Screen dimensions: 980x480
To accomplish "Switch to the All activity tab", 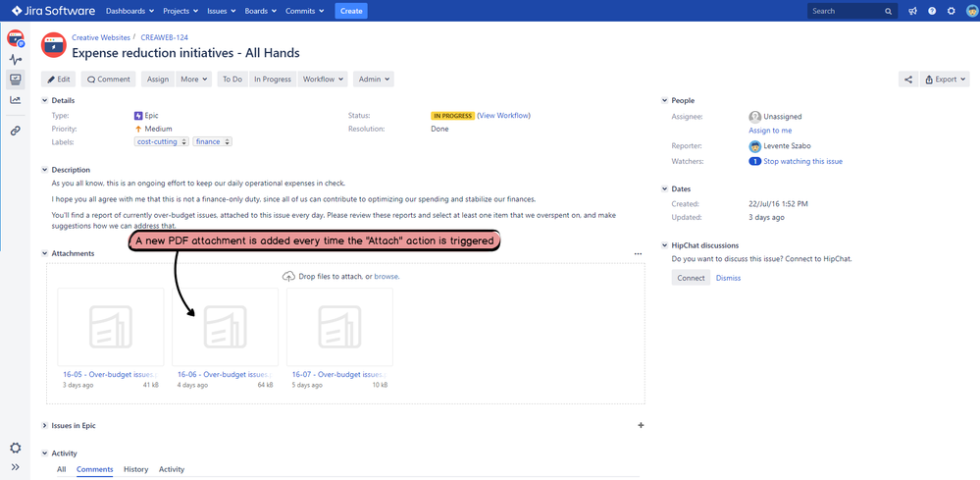I will click(x=61, y=469).
